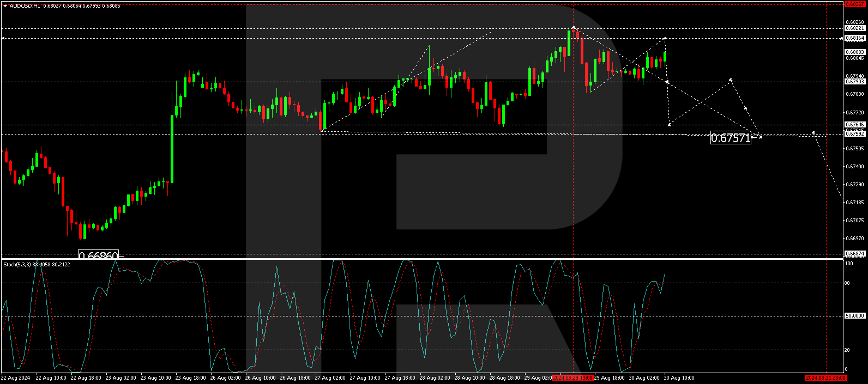Click the 0.68221 price level tag
The image size is (868, 384).
coord(855,28)
